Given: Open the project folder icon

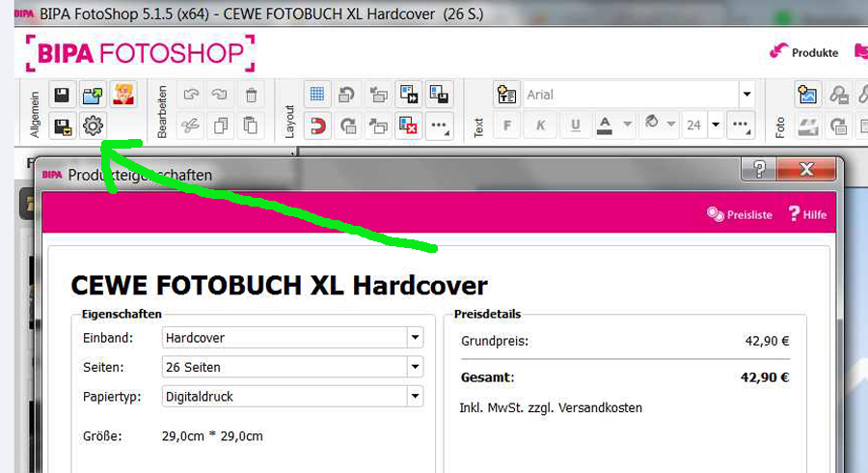Looking at the screenshot, I should click(93, 95).
